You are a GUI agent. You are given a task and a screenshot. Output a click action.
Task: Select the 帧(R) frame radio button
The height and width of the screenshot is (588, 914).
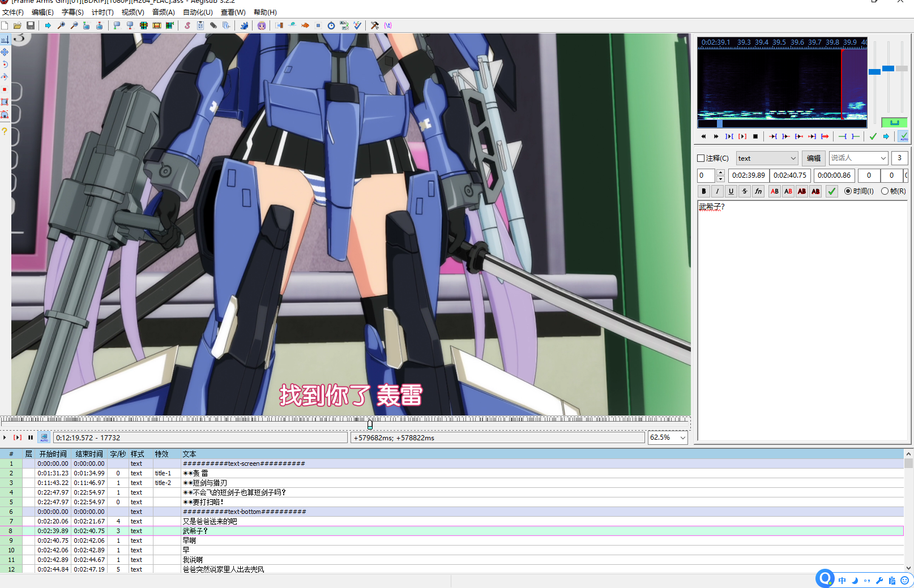pyautogui.click(x=885, y=191)
